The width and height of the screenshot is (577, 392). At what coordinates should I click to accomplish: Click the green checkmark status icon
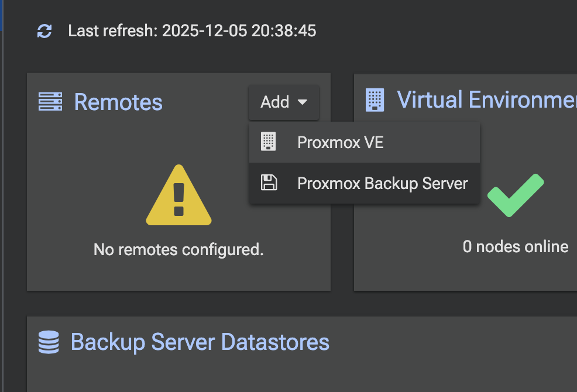click(x=516, y=196)
